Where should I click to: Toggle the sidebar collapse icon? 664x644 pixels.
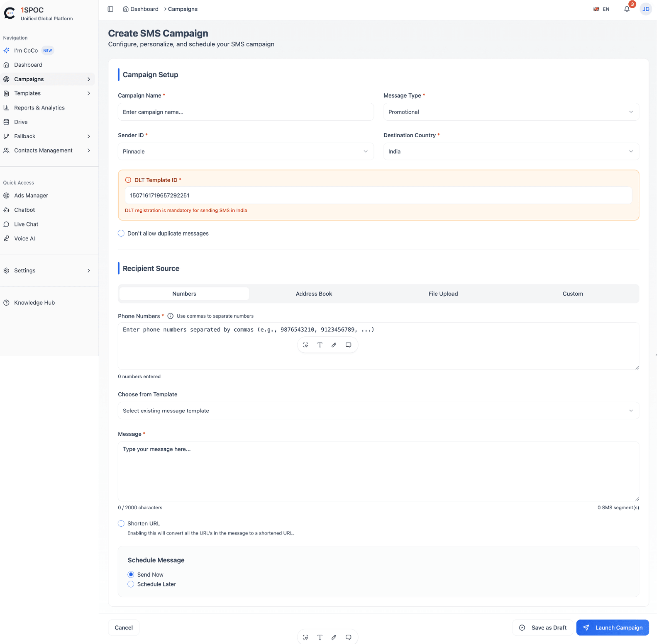(x=110, y=9)
